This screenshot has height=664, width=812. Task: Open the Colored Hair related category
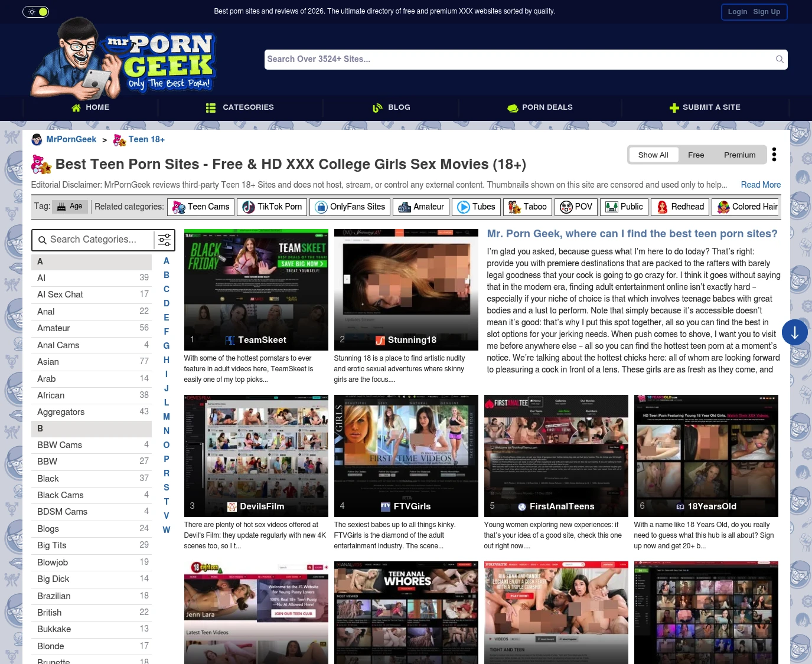click(746, 207)
